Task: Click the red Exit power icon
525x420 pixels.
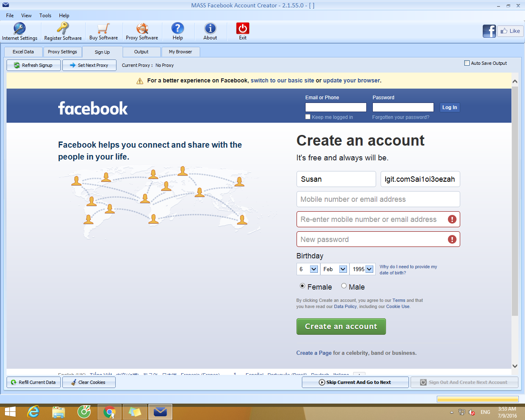Action: pos(243,28)
